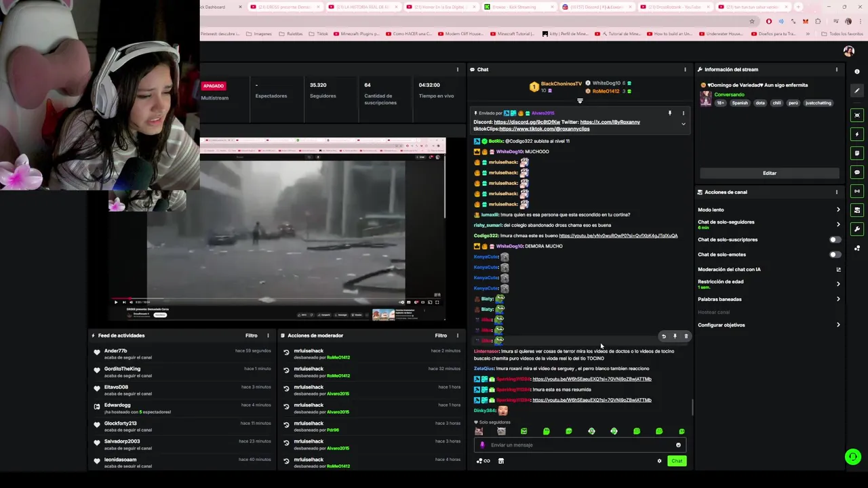Open the AI chat moderation external link
868x488 pixels.
(x=838, y=270)
